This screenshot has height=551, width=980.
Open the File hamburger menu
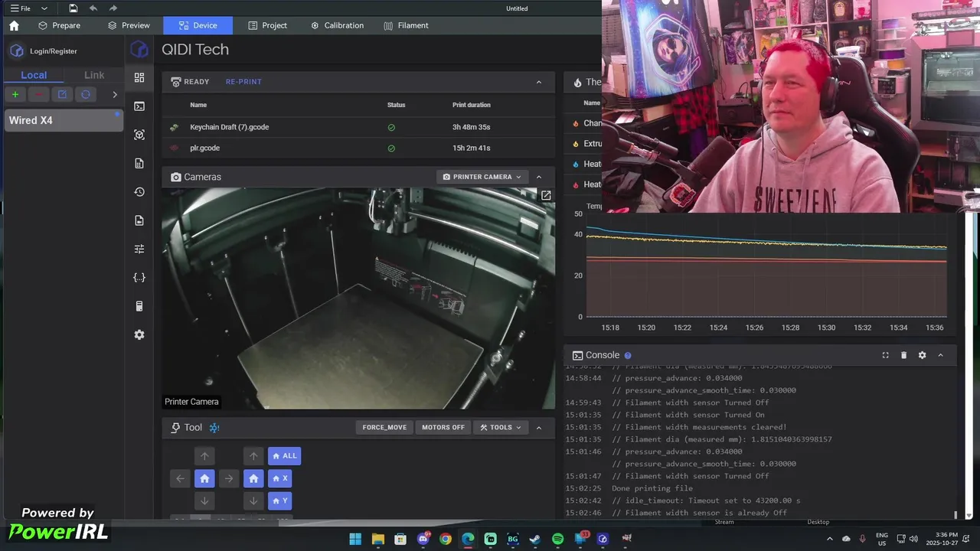pyautogui.click(x=20, y=8)
